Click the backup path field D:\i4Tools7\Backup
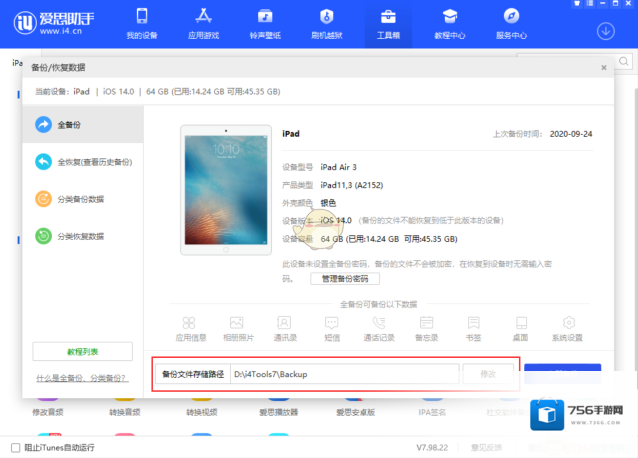This screenshot has width=638, height=458. pyautogui.click(x=342, y=373)
